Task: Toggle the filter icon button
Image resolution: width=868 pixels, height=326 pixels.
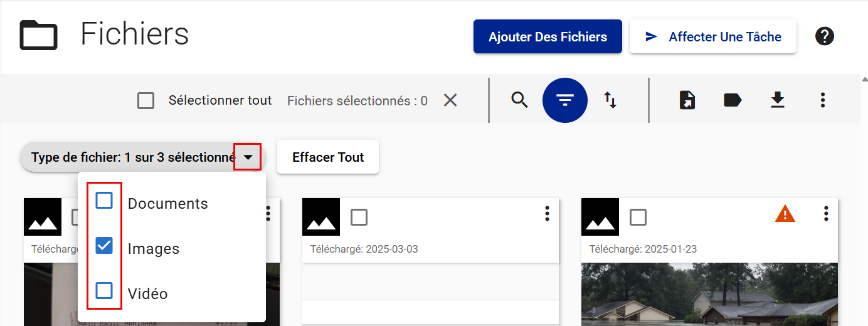Action: (x=565, y=100)
